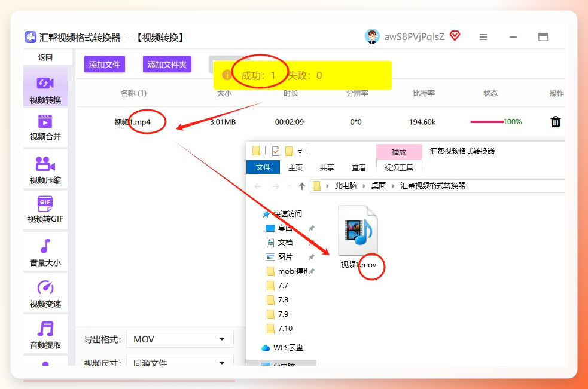Open recent locations dropdown in Explorer
The image size is (588, 389).
(290, 186)
